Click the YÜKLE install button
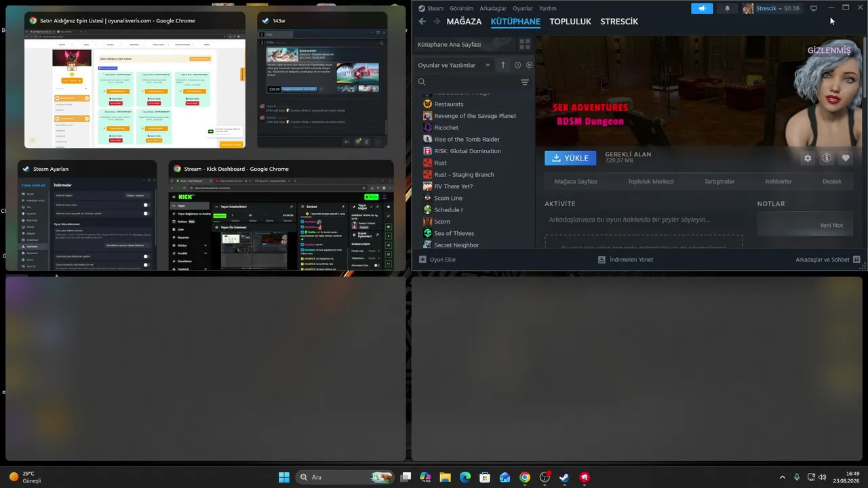 point(570,158)
